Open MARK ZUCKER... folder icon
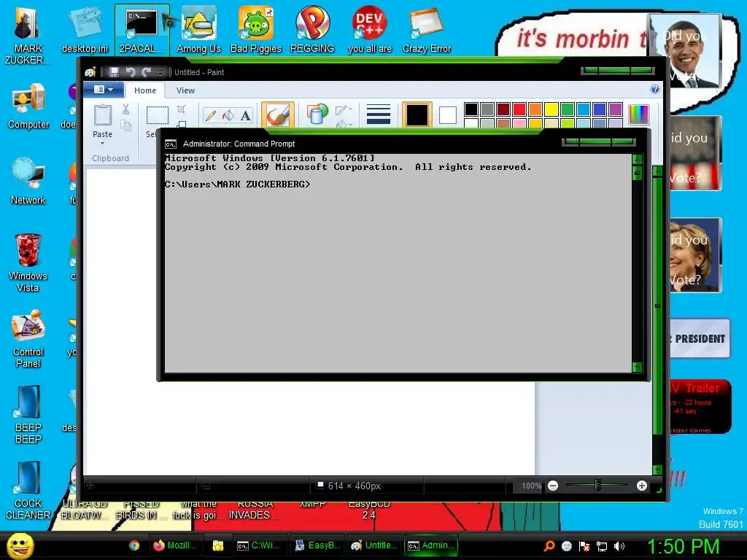The height and width of the screenshot is (560, 747). (28, 36)
